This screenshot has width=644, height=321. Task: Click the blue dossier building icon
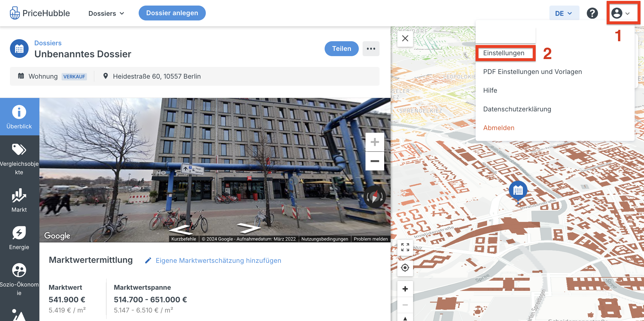tap(19, 49)
